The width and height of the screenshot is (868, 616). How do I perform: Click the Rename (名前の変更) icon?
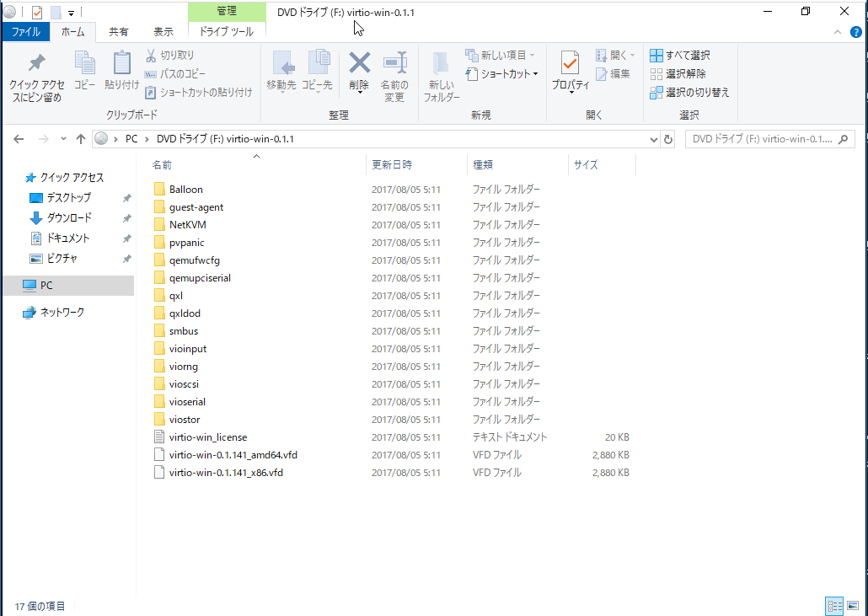tap(394, 62)
